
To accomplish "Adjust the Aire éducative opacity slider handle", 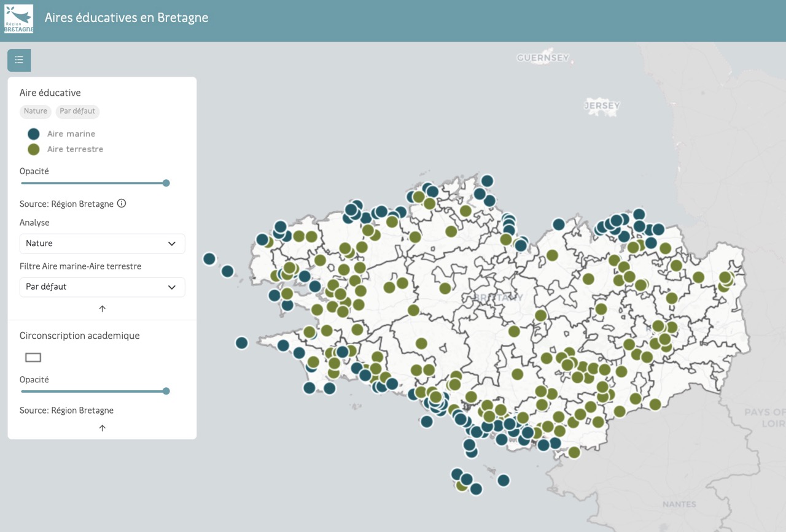I will [166, 183].
